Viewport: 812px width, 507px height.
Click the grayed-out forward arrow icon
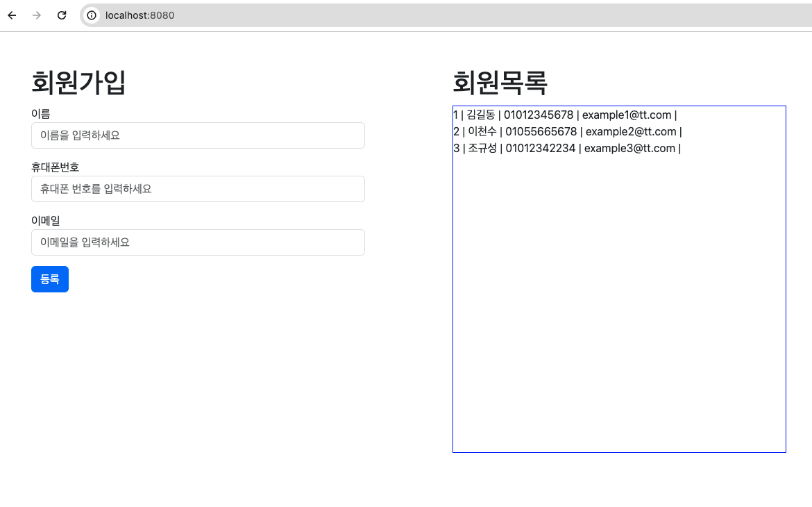click(x=36, y=15)
